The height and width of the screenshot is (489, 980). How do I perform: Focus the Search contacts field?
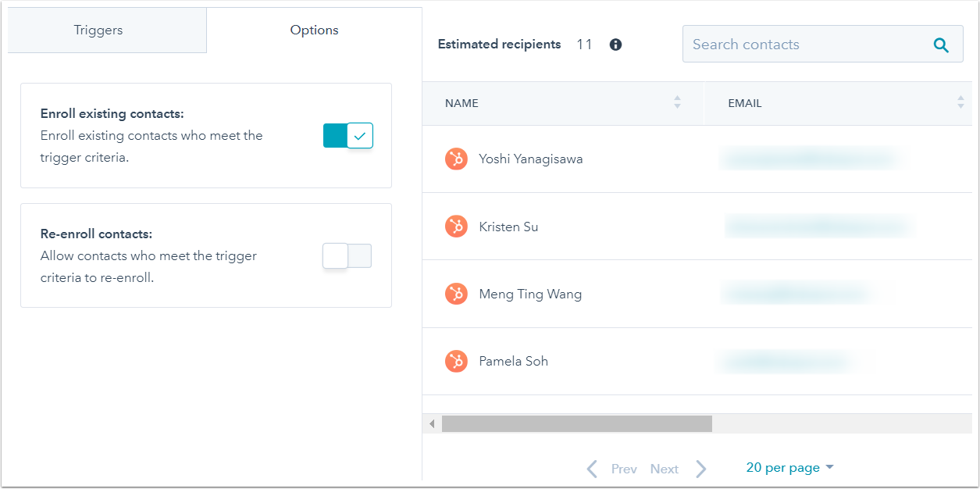[804, 45]
